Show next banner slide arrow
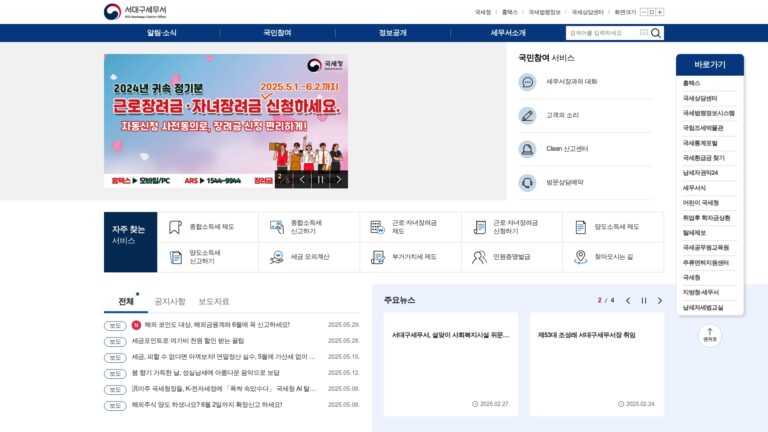The width and height of the screenshot is (768, 432). point(338,180)
